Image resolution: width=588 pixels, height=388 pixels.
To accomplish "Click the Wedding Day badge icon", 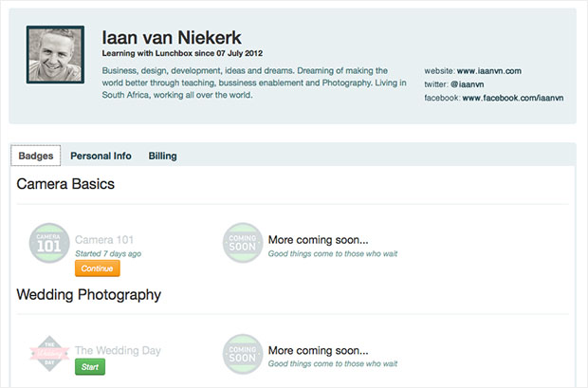I will 49,353.
